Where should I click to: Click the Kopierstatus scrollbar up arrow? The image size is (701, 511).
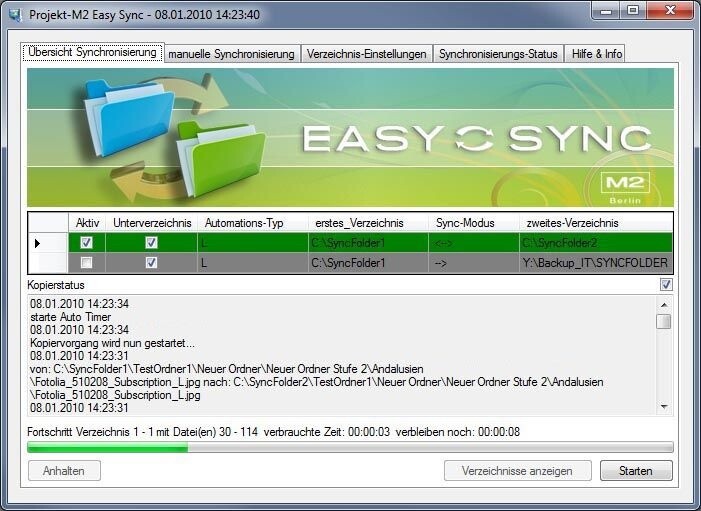tap(664, 305)
